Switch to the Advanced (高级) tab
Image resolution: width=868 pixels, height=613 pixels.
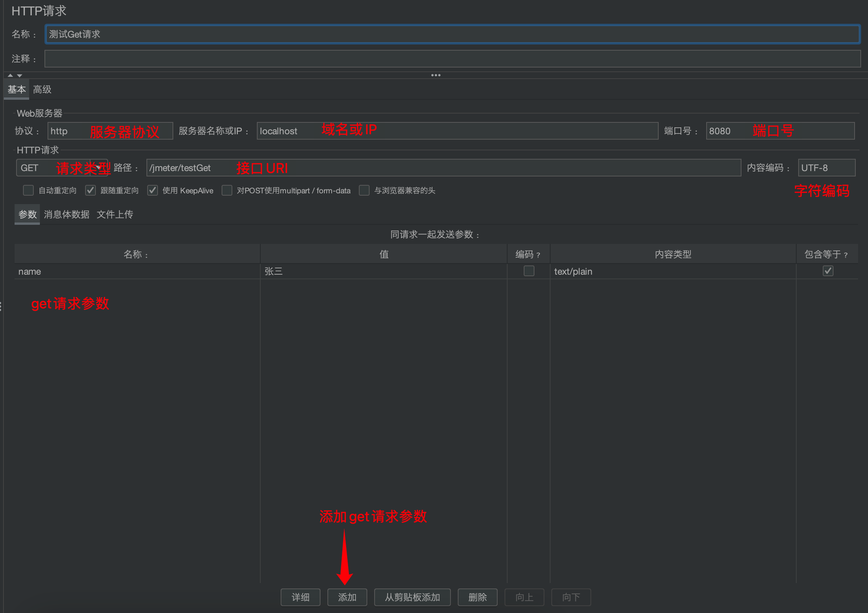(42, 89)
